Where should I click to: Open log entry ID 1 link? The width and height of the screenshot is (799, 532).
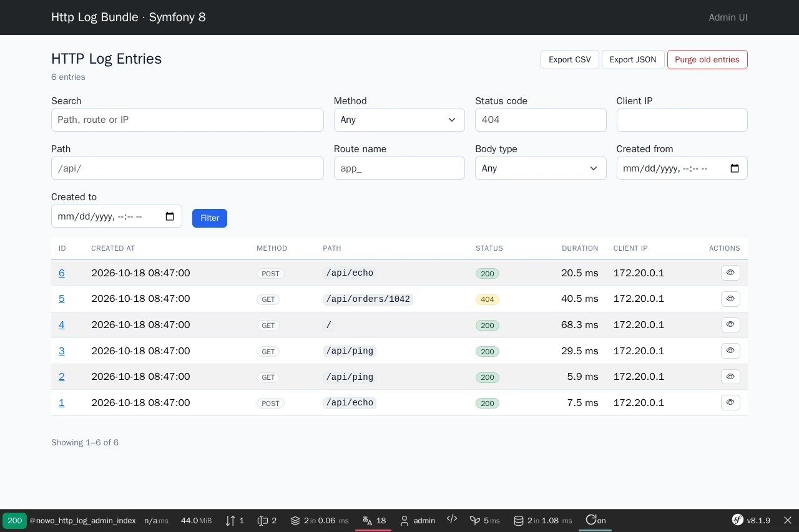(x=62, y=403)
